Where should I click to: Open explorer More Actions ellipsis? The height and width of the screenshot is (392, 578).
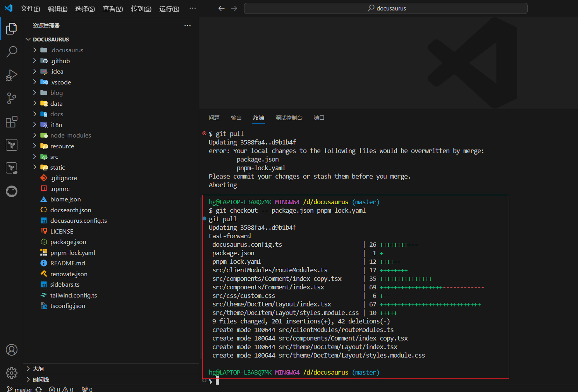[188, 26]
